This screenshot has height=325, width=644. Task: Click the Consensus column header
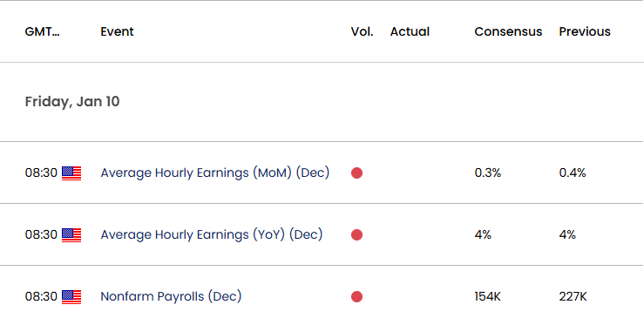pos(508,31)
